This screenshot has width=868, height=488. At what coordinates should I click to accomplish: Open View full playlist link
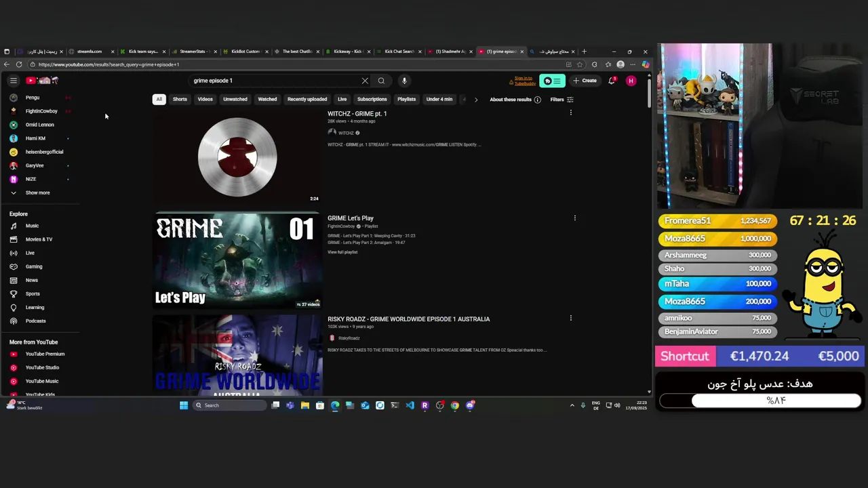tap(342, 252)
